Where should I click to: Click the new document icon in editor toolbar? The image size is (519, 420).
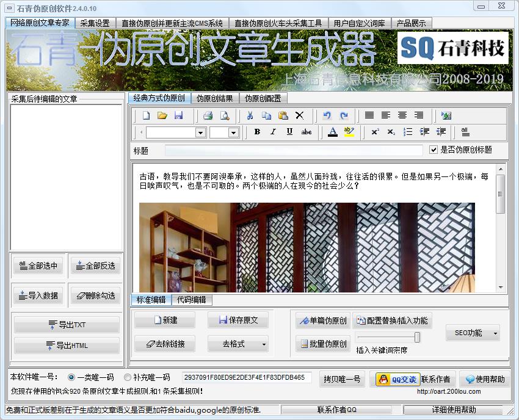146,115
